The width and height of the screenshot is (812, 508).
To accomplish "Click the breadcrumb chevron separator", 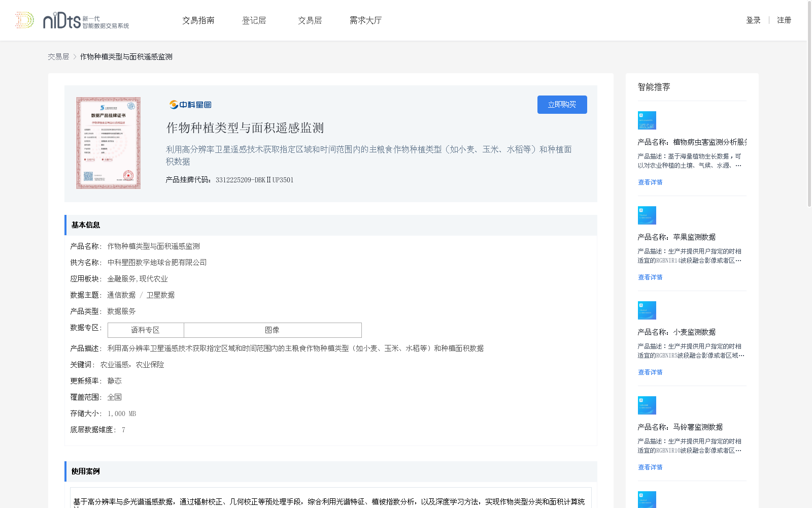I will (x=75, y=57).
